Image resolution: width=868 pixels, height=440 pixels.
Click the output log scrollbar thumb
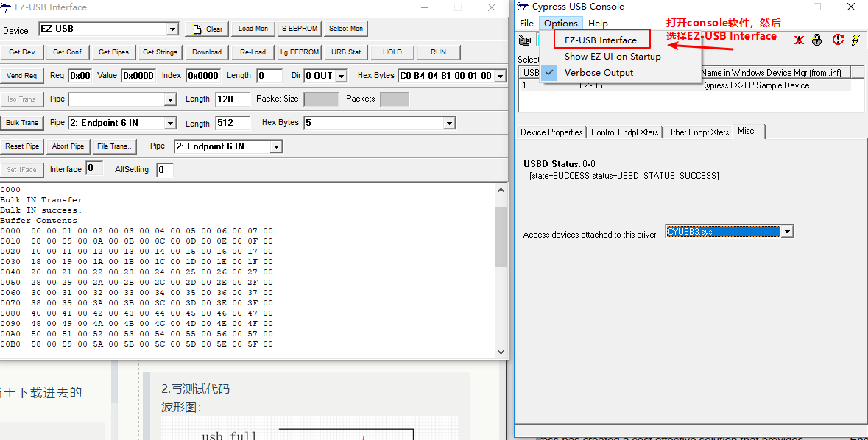501,237
